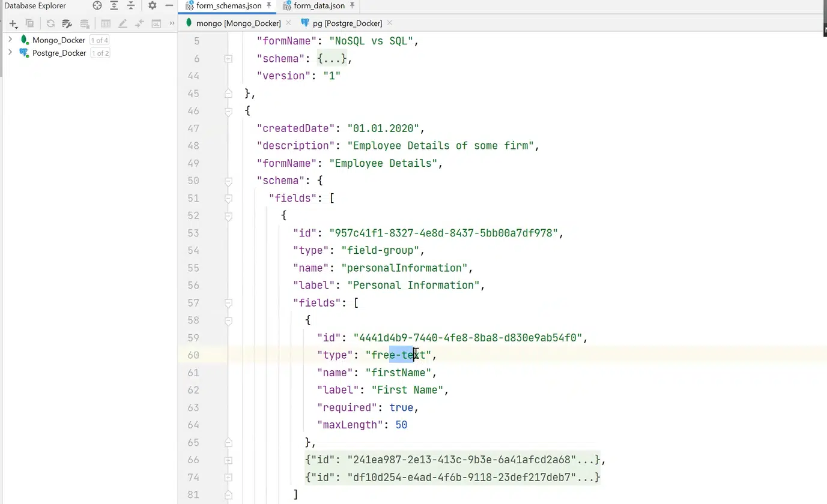Click the add new data source plus icon

13,23
